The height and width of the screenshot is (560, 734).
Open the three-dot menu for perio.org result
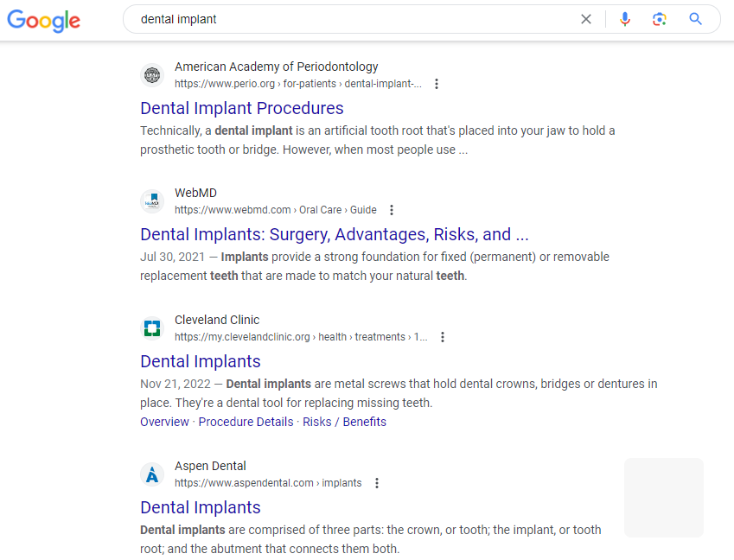pyautogui.click(x=437, y=84)
